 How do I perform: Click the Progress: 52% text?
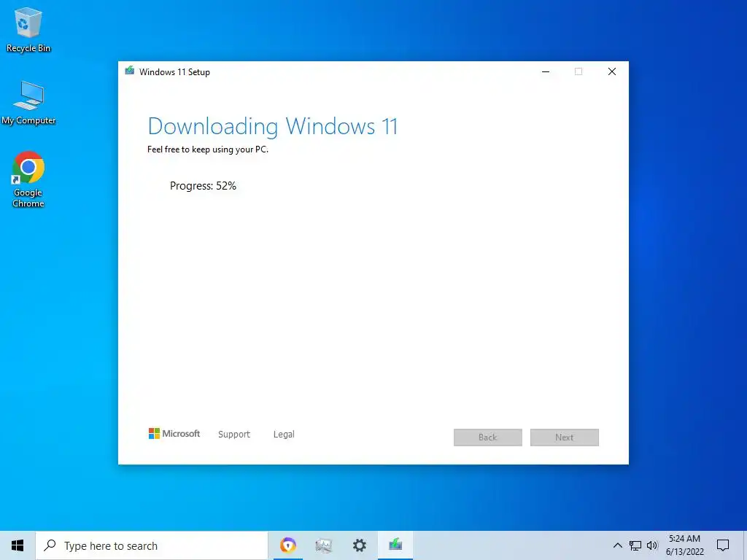coord(203,186)
